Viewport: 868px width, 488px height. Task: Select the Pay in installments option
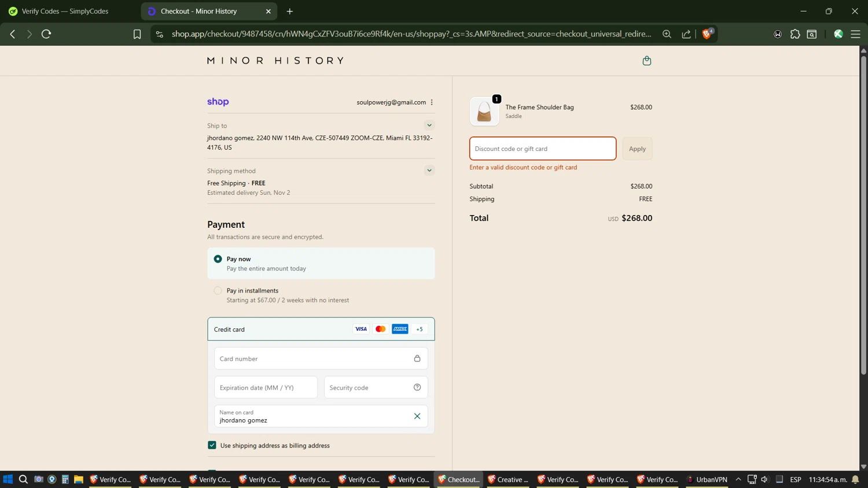[218, 291]
